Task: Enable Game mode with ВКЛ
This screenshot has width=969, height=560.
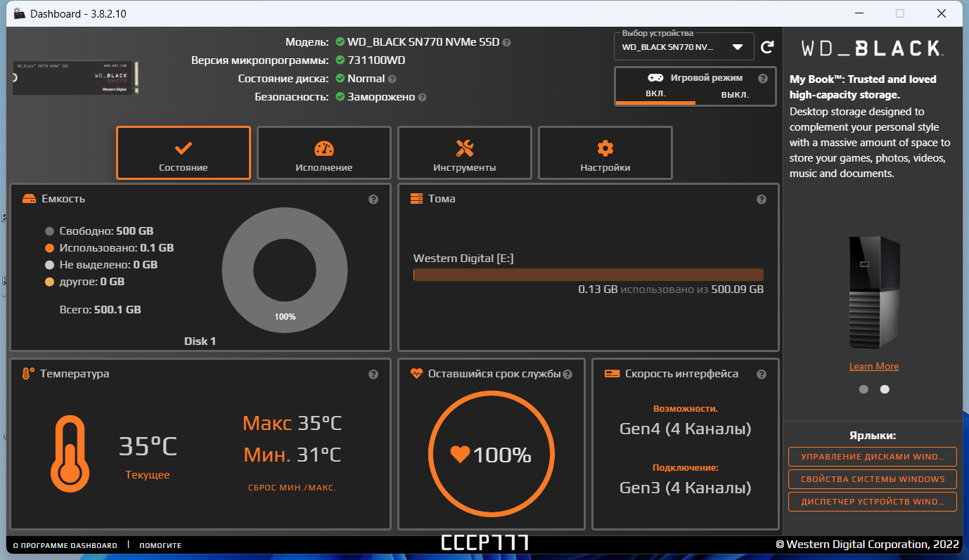Action: 655,93
